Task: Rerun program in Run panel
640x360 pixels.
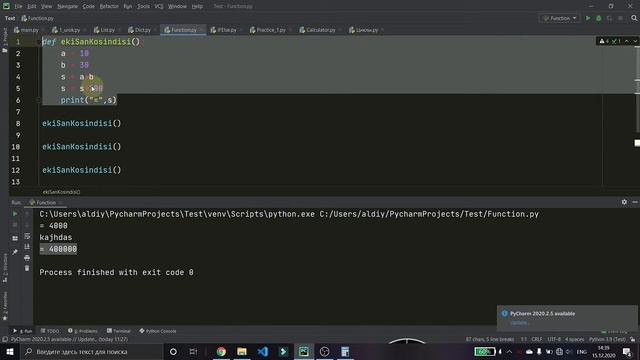Action: (15, 214)
